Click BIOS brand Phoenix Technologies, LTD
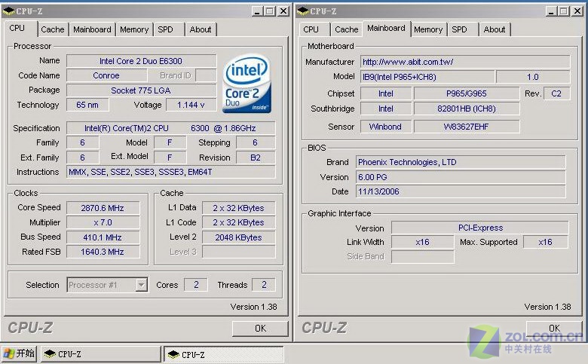The width and height of the screenshot is (588, 364). pos(461,162)
